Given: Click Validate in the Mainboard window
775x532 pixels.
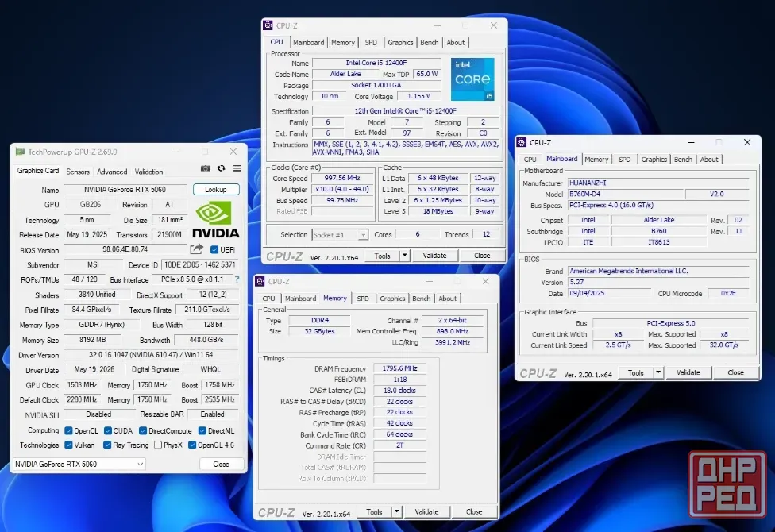Looking at the screenshot, I should point(688,372).
